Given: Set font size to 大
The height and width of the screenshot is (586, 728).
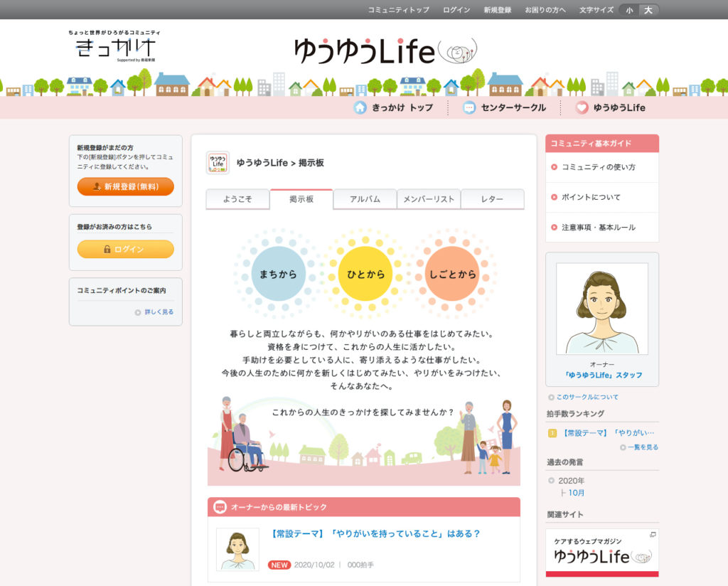Looking at the screenshot, I should pyautogui.click(x=648, y=10).
